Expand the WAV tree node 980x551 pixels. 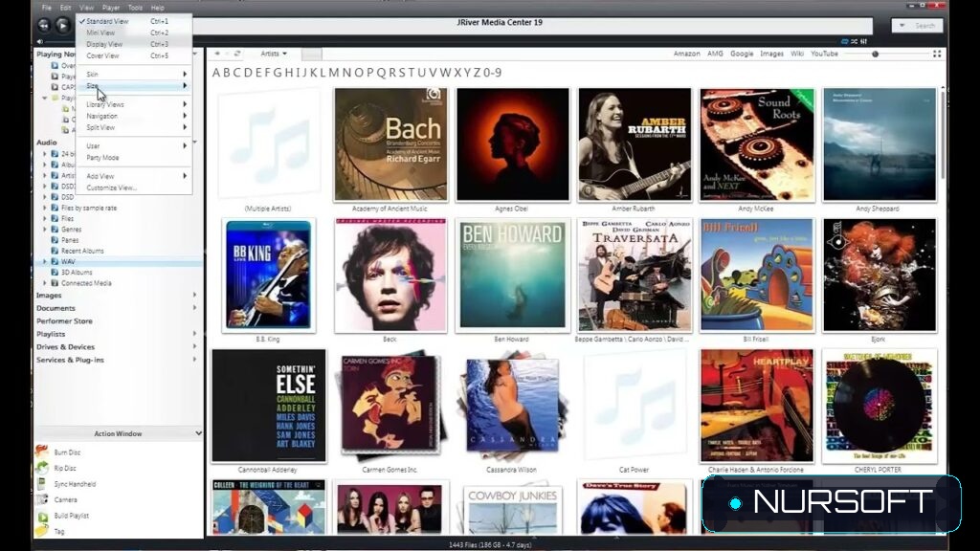click(44, 262)
